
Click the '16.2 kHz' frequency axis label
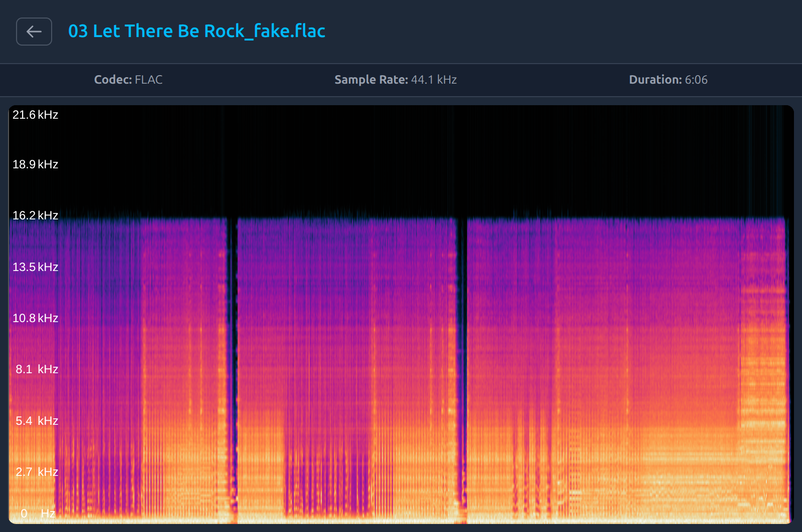point(35,215)
